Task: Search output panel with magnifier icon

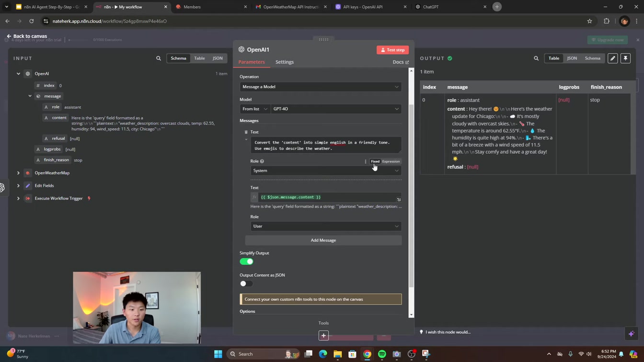Action: pos(536,58)
